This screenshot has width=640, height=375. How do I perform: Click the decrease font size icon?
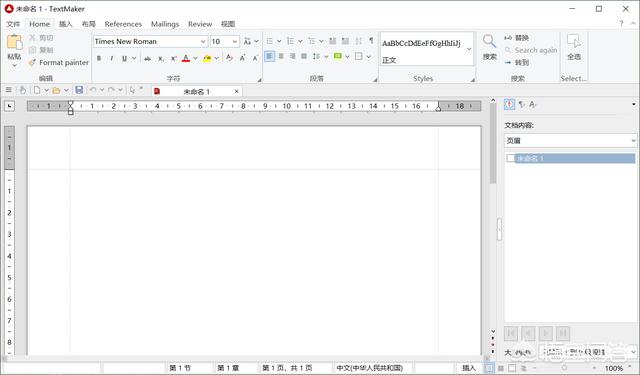[255, 58]
